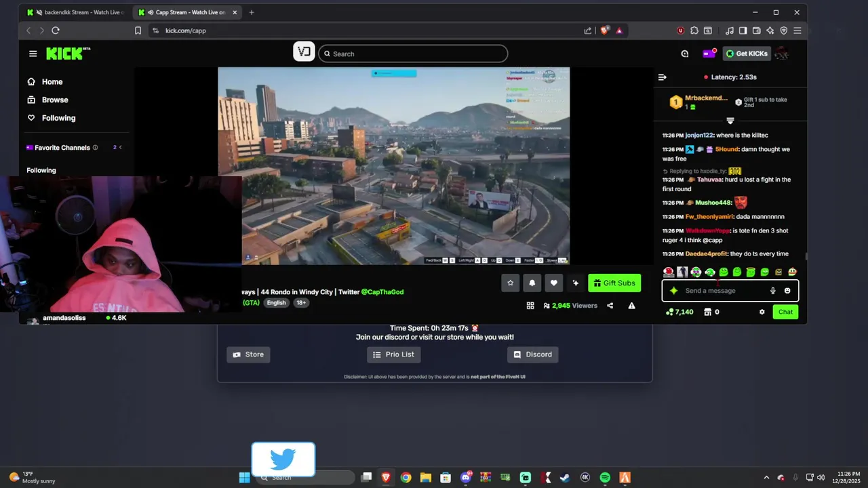The image size is (868, 488).
Task: Bookmark this page in the address bar
Action: click(138, 30)
